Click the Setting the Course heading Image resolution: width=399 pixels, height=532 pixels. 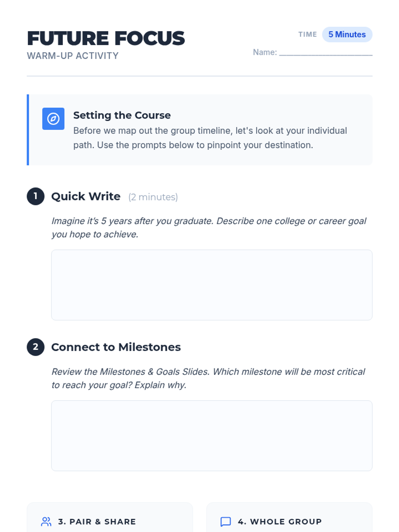pos(122,115)
